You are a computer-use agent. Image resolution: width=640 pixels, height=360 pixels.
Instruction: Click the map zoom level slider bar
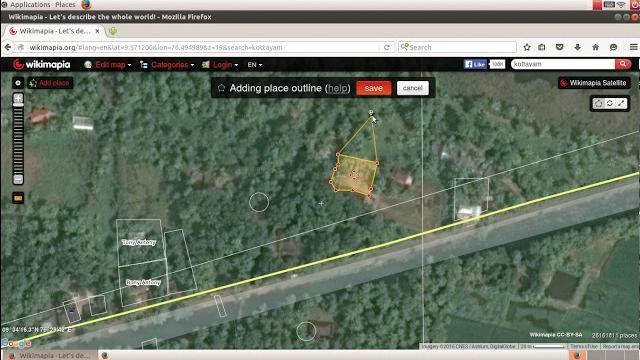click(18, 139)
